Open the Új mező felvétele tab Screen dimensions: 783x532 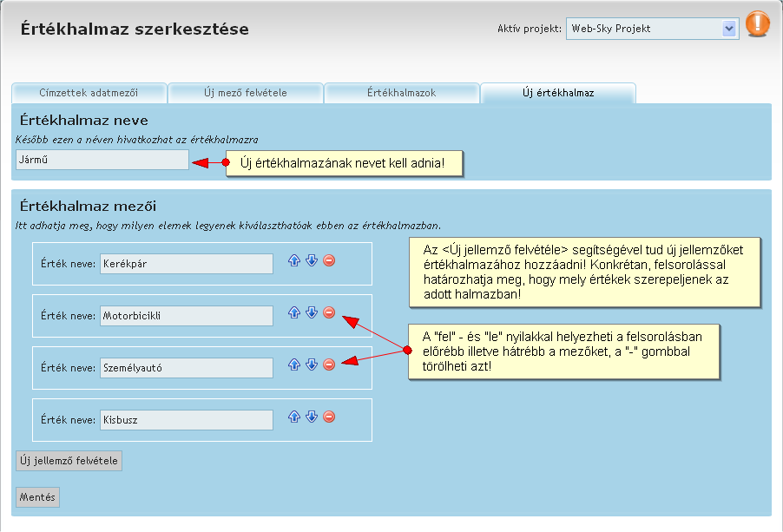tap(245, 93)
